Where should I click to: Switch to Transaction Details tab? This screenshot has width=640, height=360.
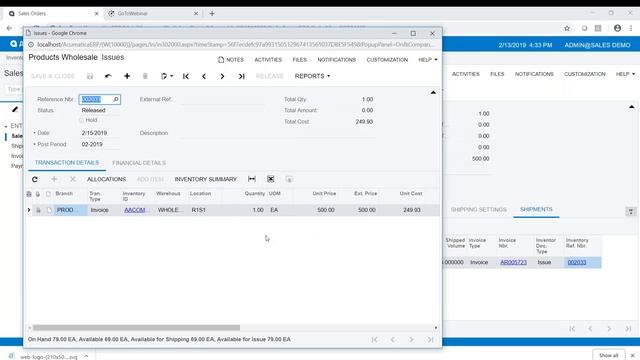point(67,162)
